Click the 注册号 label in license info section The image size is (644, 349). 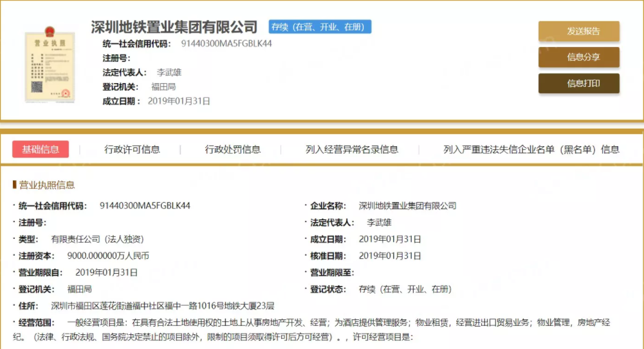point(32,222)
